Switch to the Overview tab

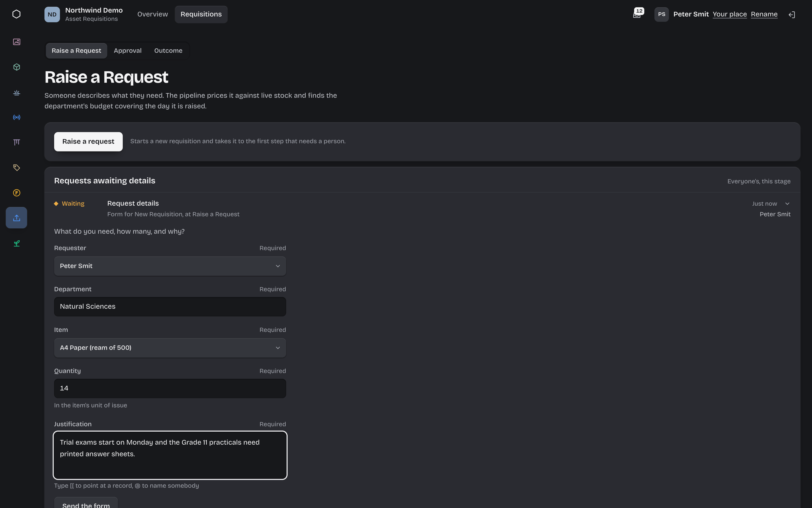pos(152,15)
